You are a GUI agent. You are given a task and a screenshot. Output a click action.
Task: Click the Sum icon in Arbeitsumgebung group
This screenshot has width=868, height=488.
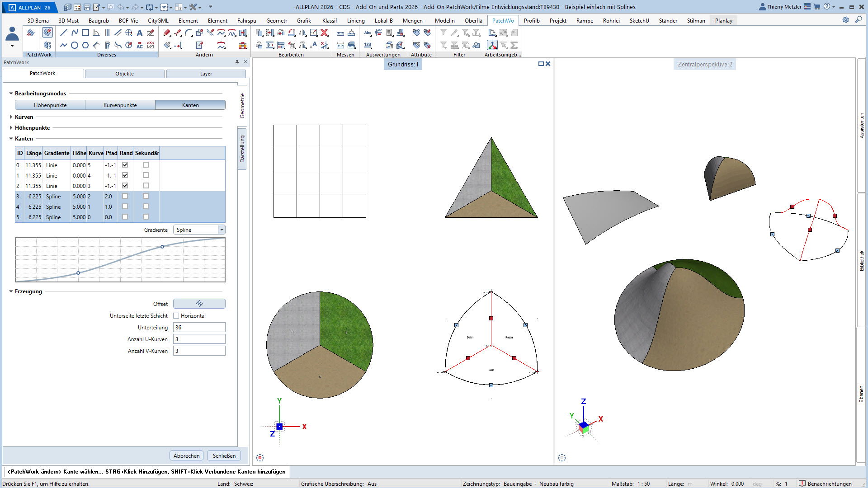[x=514, y=45]
